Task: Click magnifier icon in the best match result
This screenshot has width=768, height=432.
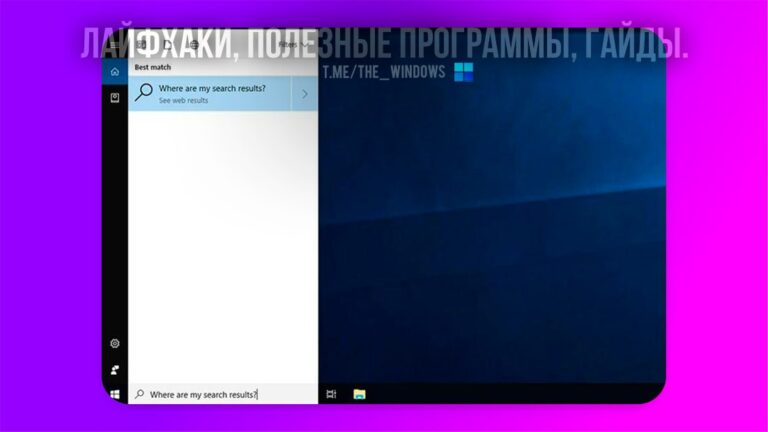Action: coord(144,92)
